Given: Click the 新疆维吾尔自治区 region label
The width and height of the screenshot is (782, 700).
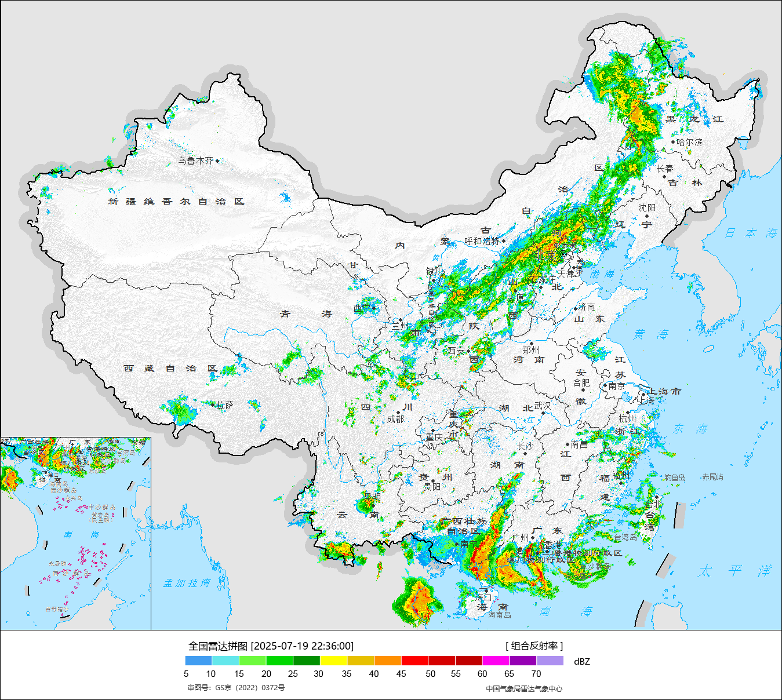Looking at the screenshot, I should (176, 202).
